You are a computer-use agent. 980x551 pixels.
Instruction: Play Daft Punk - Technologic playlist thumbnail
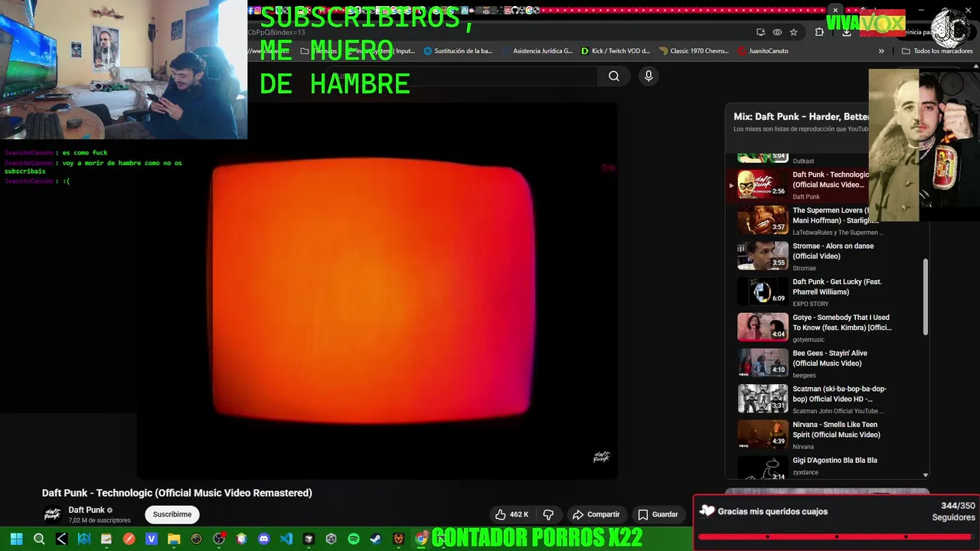[x=763, y=184]
